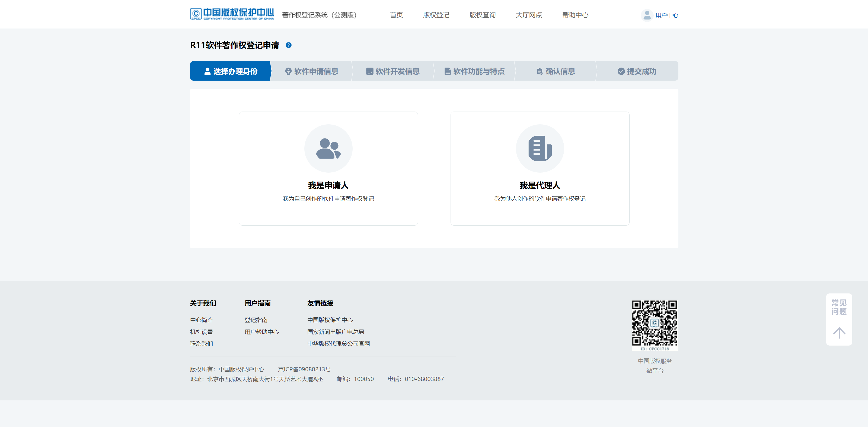Click the 版权所有：中国版权保护中心 text
This screenshot has height=427, width=868.
pyautogui.click(x=227, y=369)
